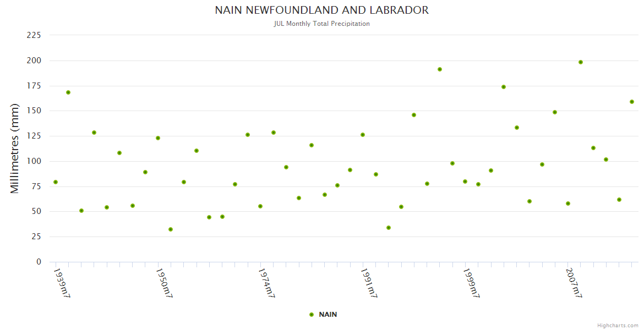Click the chart title NAIN NEWFOUNDLAND AND LABRADOR
Image resolution: width=644 pixels, height=330 pixels.
point(321,10)
